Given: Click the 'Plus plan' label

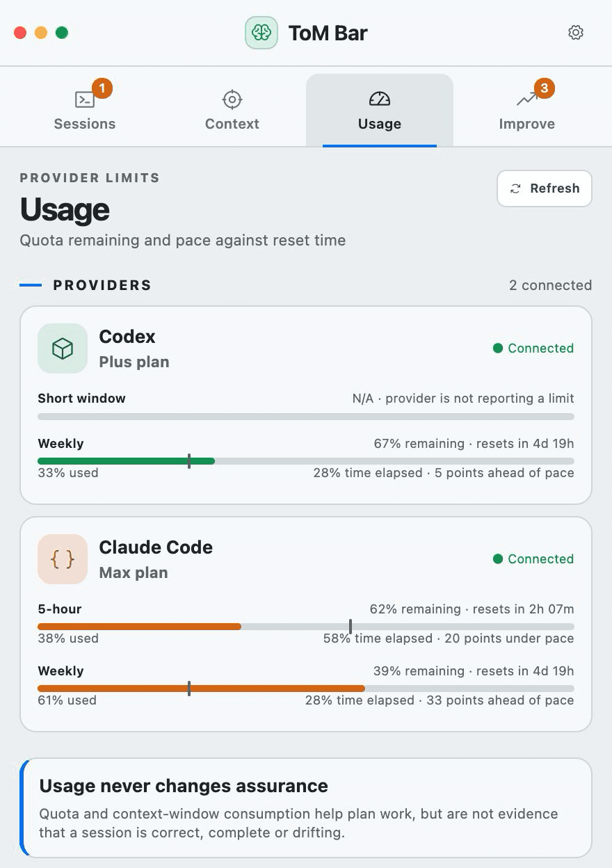Looking at the screenshot, I should 134,362.
